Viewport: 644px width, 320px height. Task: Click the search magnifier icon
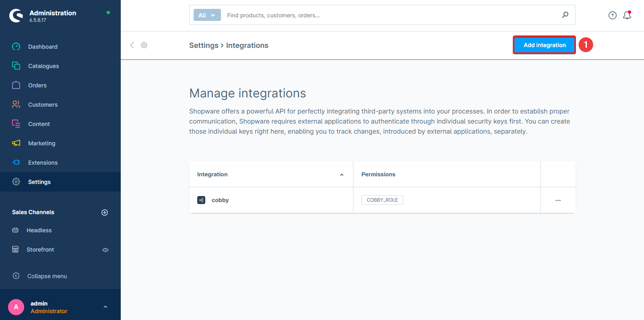tap(565, 15)
